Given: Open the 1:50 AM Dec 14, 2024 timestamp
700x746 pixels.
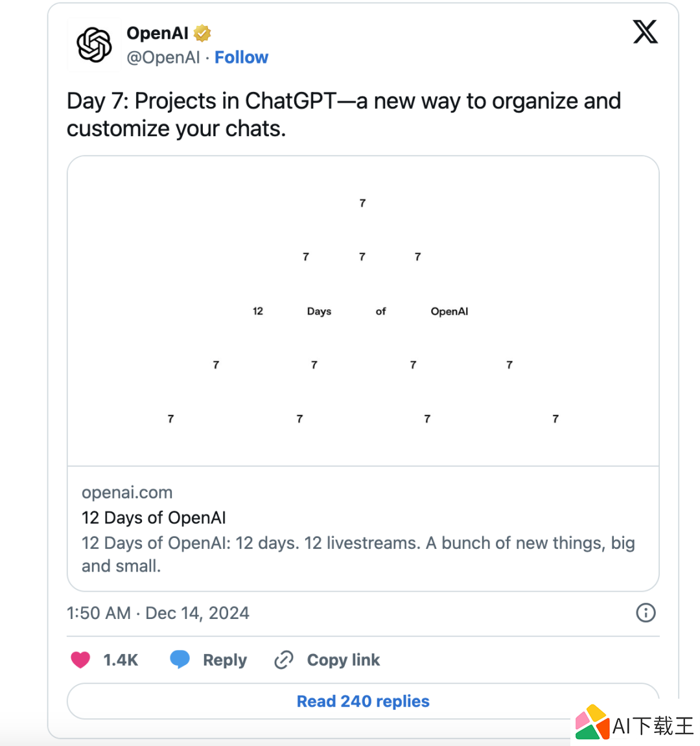Looking at the screenshot, I should pos(158,612).
